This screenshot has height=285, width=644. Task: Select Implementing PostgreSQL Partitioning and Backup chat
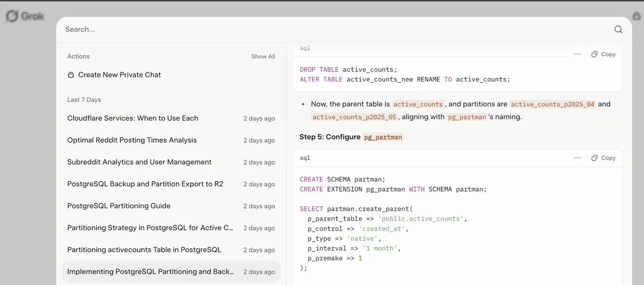click(x=150, y=272)
